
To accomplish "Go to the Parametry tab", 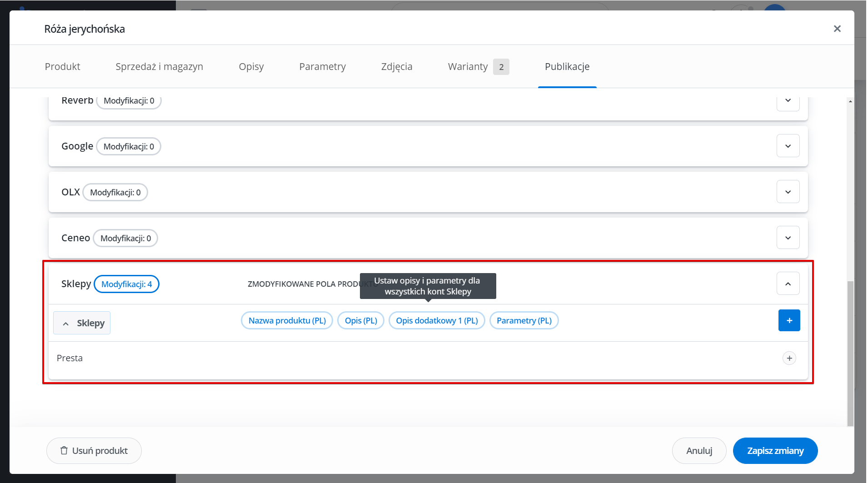I will [322, 66].
